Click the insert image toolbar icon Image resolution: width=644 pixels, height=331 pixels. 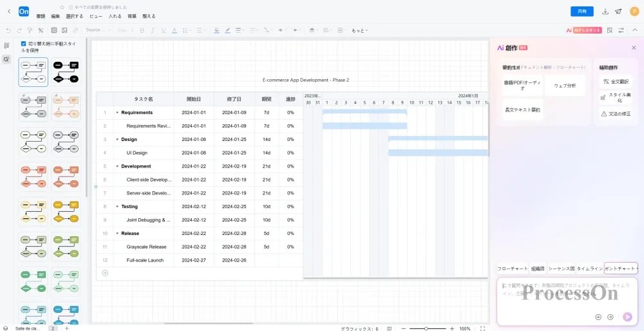pyautogui.click(x=64, y=30)
